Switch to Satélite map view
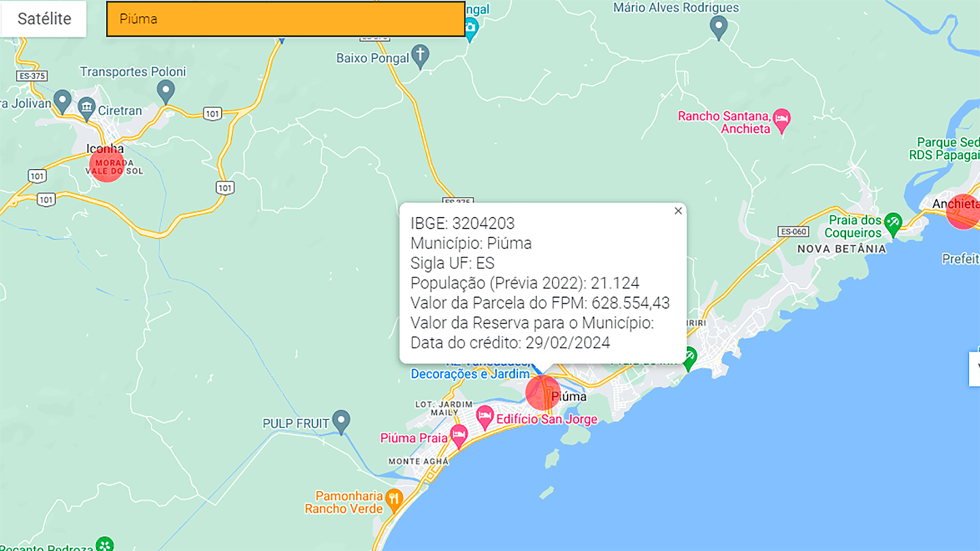 coord(44,19)
